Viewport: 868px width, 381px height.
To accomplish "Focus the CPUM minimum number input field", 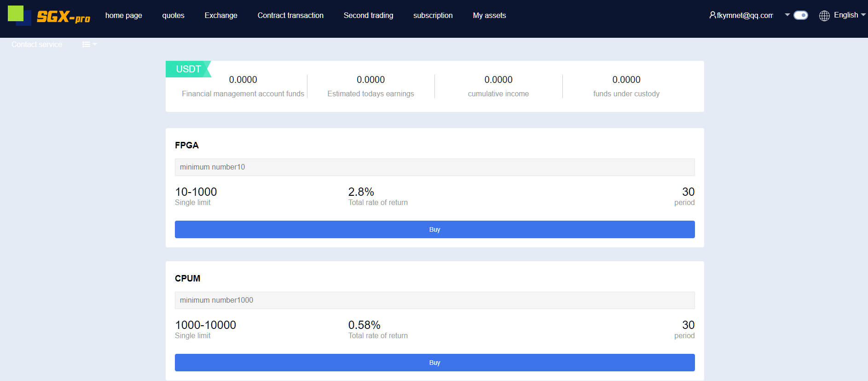I will pos(434,300).
